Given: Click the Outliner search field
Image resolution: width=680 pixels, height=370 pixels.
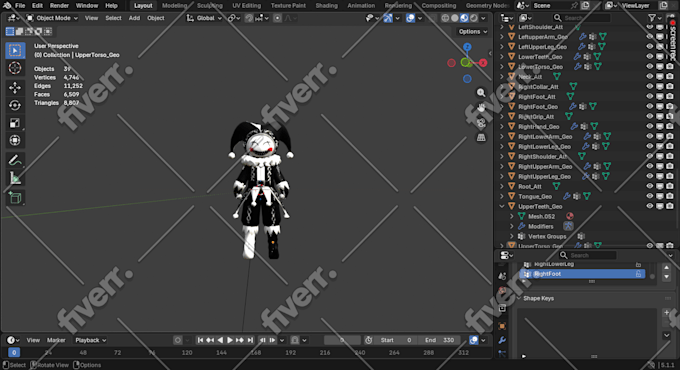Looking at the screenshot, I should click(x=582, y=18).
